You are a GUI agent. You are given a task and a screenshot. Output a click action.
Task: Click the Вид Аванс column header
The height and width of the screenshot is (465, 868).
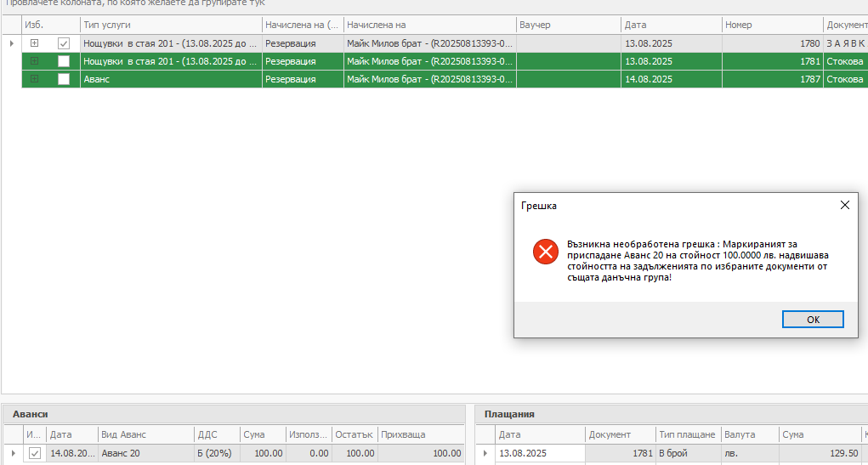145,434
